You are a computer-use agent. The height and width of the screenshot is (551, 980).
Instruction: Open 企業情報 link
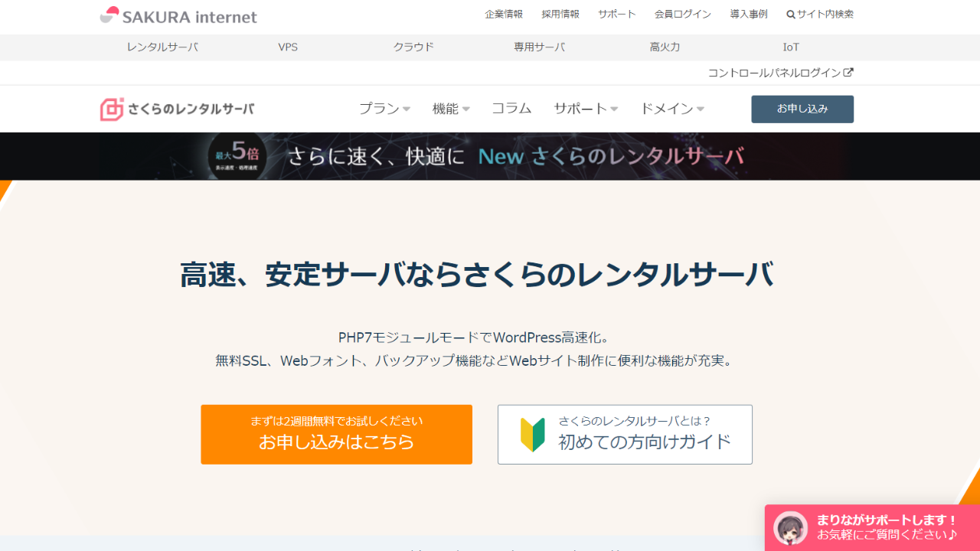tap(504, 15)
